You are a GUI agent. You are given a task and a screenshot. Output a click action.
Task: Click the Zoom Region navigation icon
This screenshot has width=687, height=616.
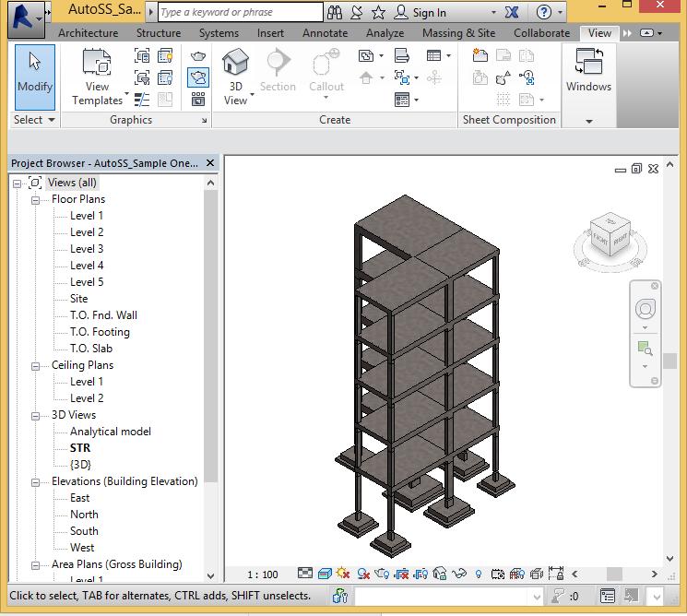click(645, 349)
